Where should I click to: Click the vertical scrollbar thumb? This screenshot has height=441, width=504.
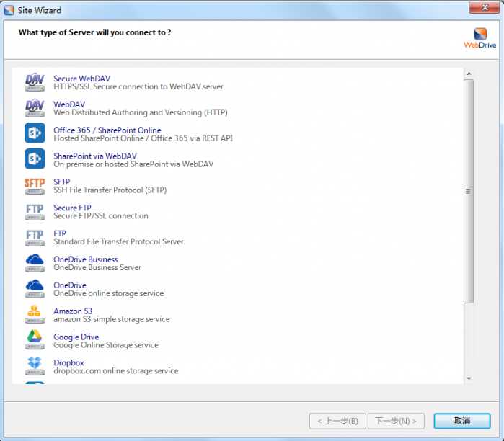[469, 191]
